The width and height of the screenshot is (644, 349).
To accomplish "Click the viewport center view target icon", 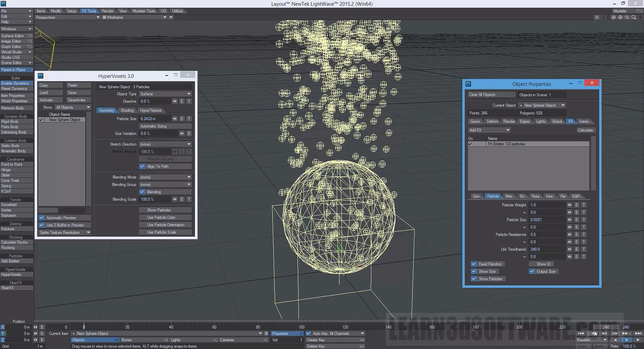I will [x=614, y=17].
